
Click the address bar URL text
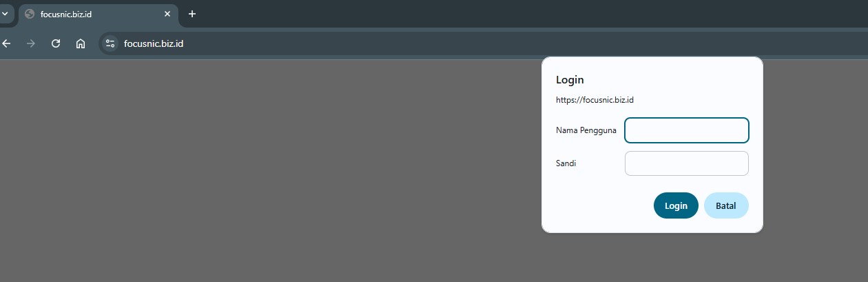(x=154, y=43)
